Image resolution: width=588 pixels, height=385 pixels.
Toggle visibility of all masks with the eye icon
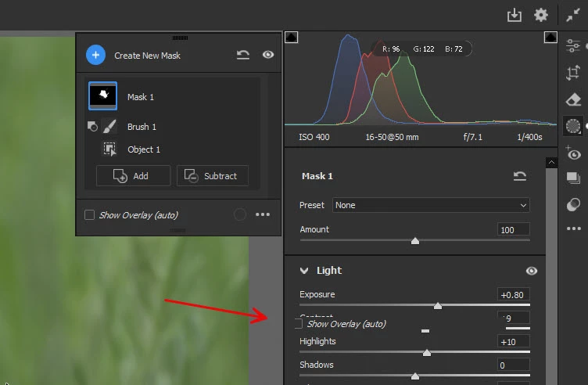coord(268,55)
